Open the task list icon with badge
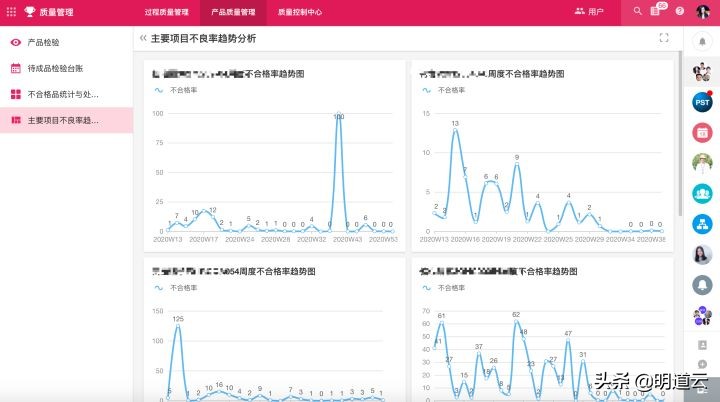The width and height of the screenshot is (720, 402). tap(657, 10)
